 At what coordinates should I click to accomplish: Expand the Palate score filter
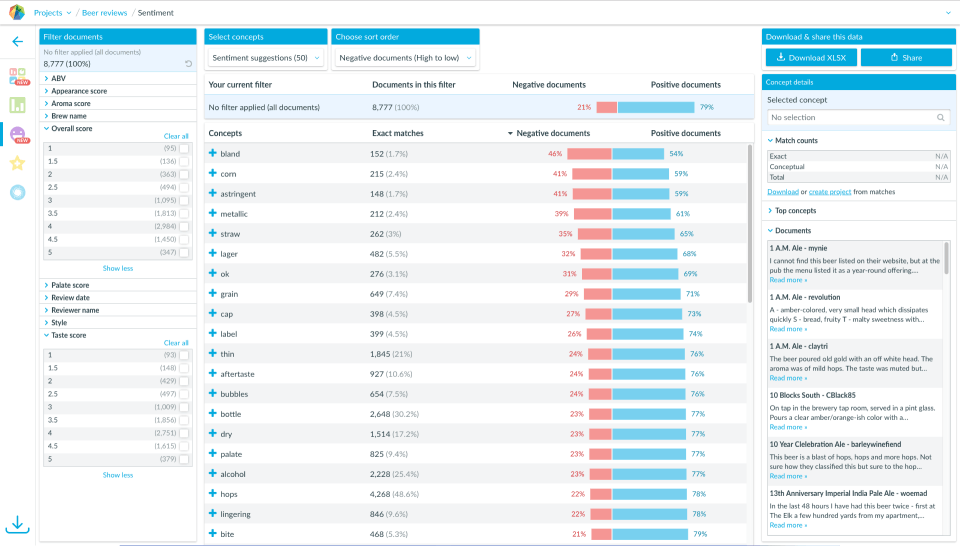click(x=70, y=285)
